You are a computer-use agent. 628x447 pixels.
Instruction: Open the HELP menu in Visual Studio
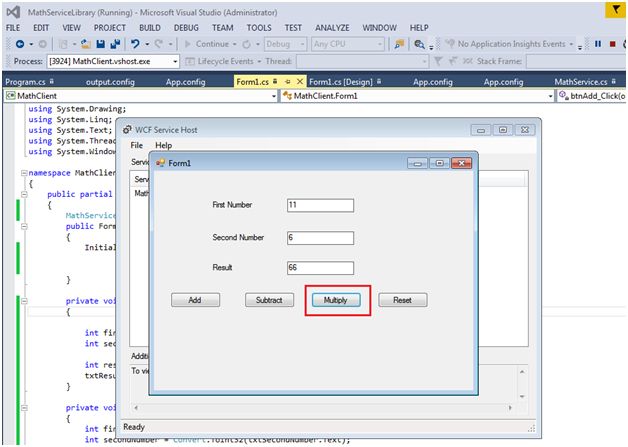(419, 28)
